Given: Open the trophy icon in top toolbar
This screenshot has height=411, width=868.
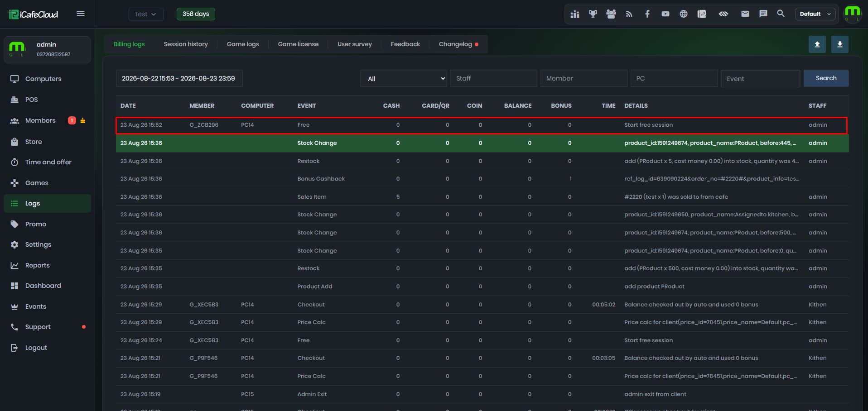Looking at the screenshot, I should pos(593,14).
